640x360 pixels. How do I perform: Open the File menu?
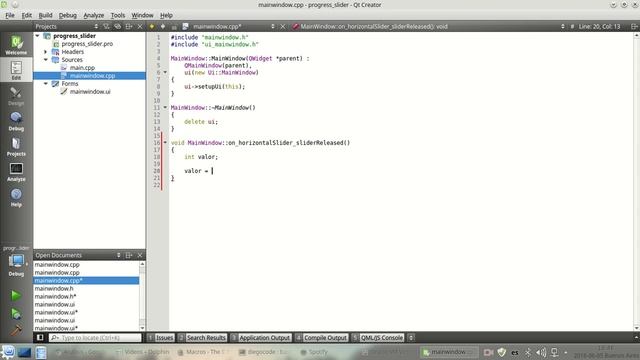10,15
